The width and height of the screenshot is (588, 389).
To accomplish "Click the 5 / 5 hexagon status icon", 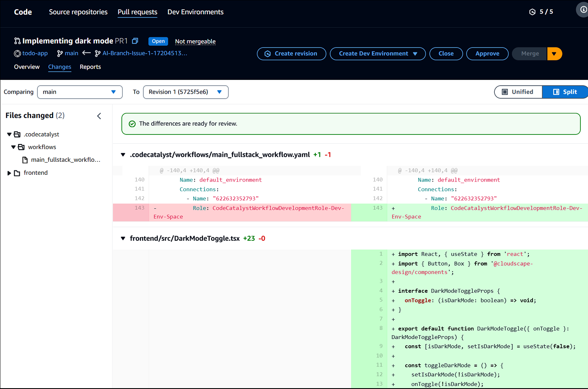I will 533,12.
